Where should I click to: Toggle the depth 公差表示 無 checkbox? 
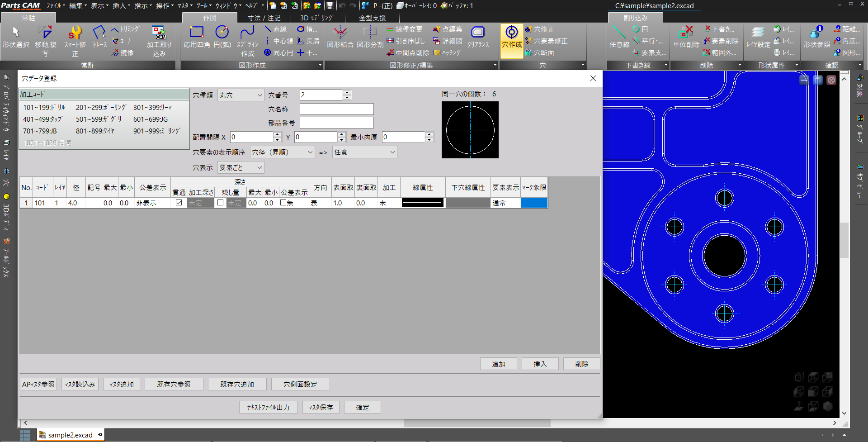coord(283,203)
